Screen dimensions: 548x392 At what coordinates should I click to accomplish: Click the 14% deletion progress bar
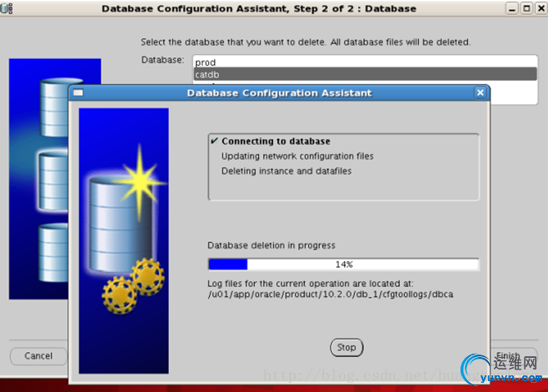pos(344,265)
